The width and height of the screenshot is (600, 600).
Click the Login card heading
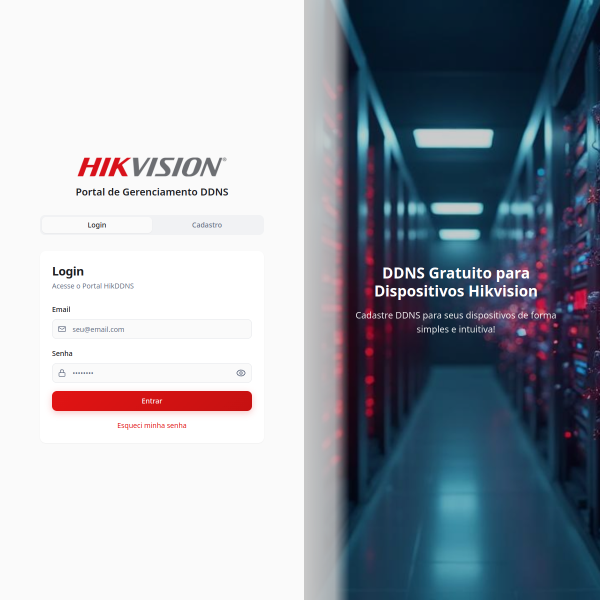click(x=68, y=272)
